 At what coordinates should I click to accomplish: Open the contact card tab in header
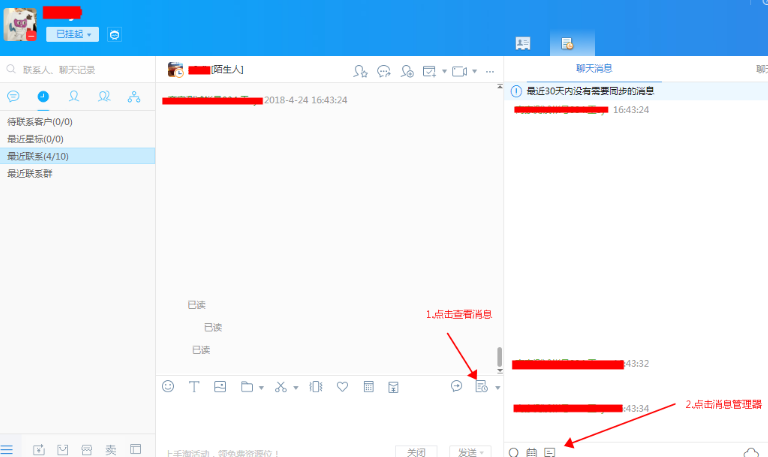(x=523, y=44)
